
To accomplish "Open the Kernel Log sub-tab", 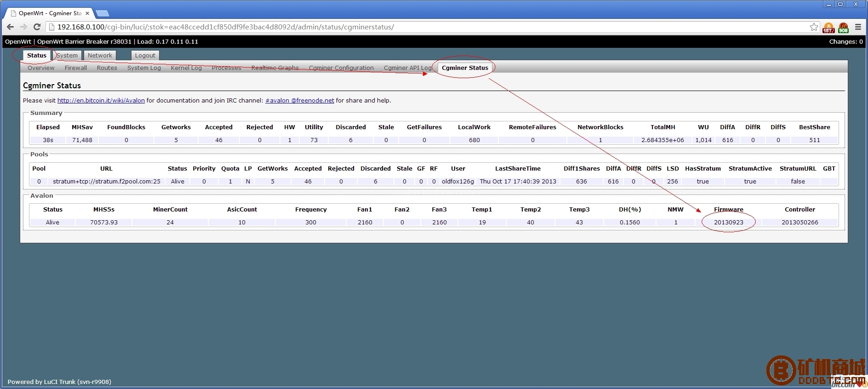I will [x=186, y=68].
